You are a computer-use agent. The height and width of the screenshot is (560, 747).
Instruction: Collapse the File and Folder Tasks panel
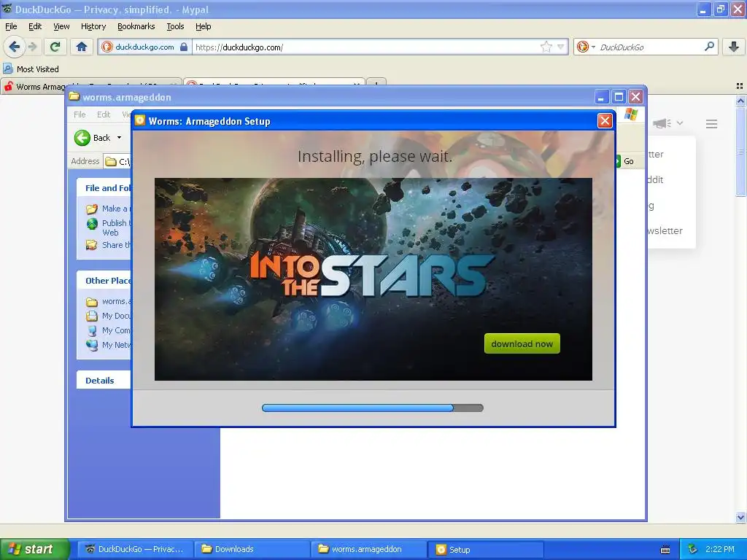(x=104, y=187)
